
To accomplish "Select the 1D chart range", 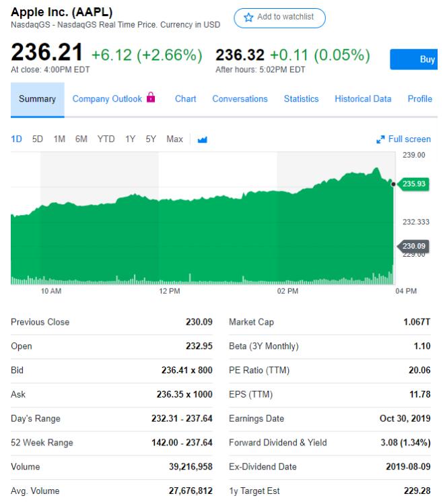I will 16,139.
